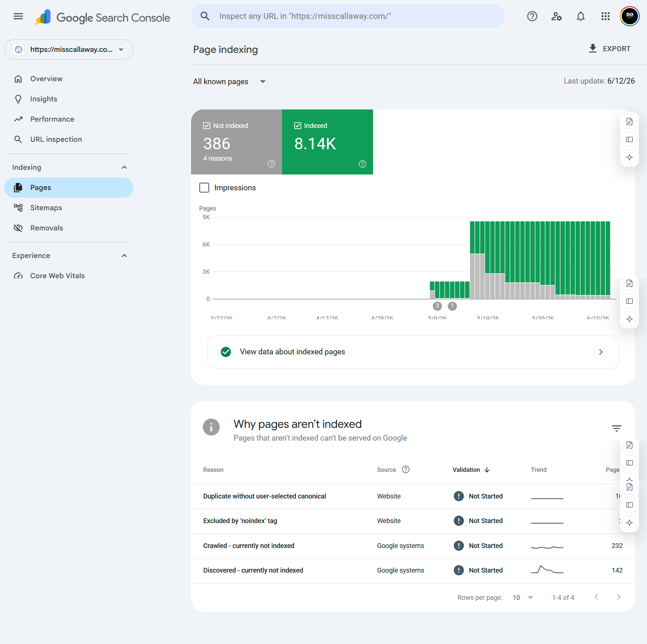The width and height of the screenshot is (647, 644).
Task: Click Not Started status in Crawled row
Action: [x=478, y=546]
